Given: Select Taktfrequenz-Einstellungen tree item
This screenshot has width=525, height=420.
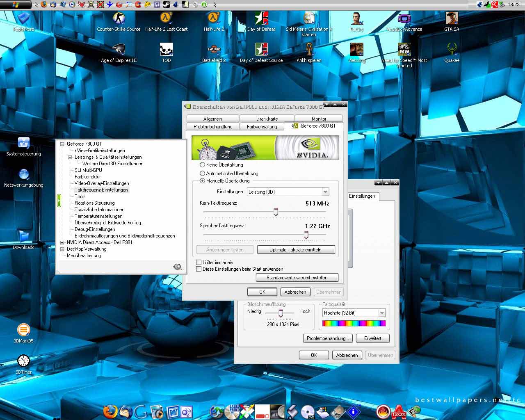Looking at the screenshot, I should coord(101,190).
